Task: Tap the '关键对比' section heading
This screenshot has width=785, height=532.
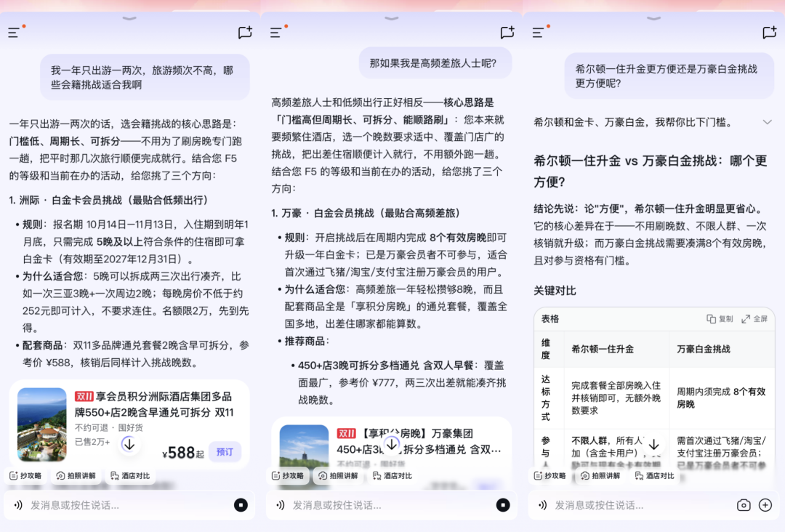Action: [x=555, y=291]
